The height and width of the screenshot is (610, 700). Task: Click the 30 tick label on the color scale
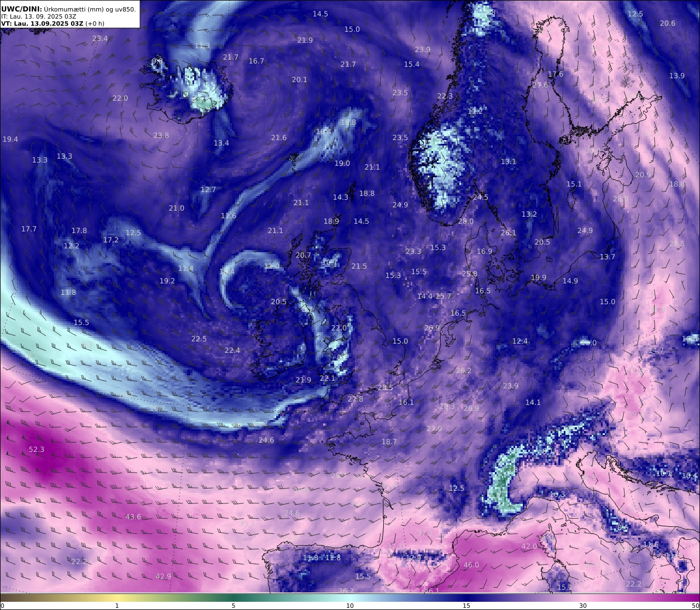click(x=583, y=606)
